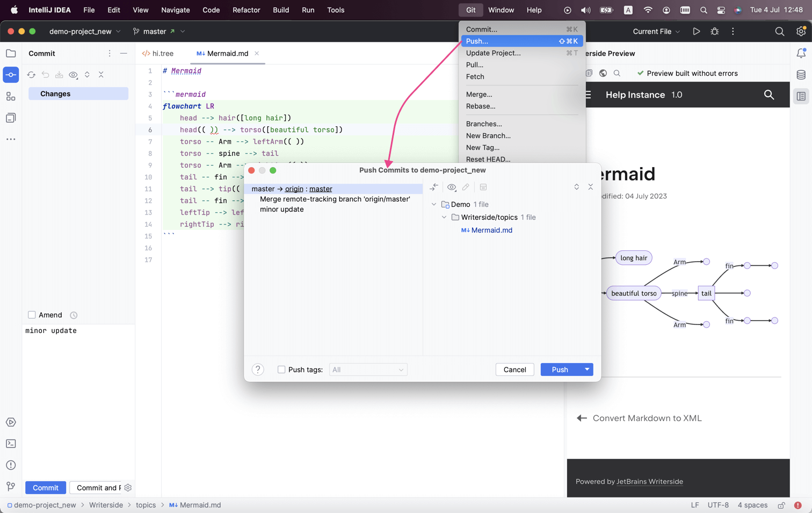Expand all in the Commit panel
This screenshot has width=812, height=513.
(87, 75)
